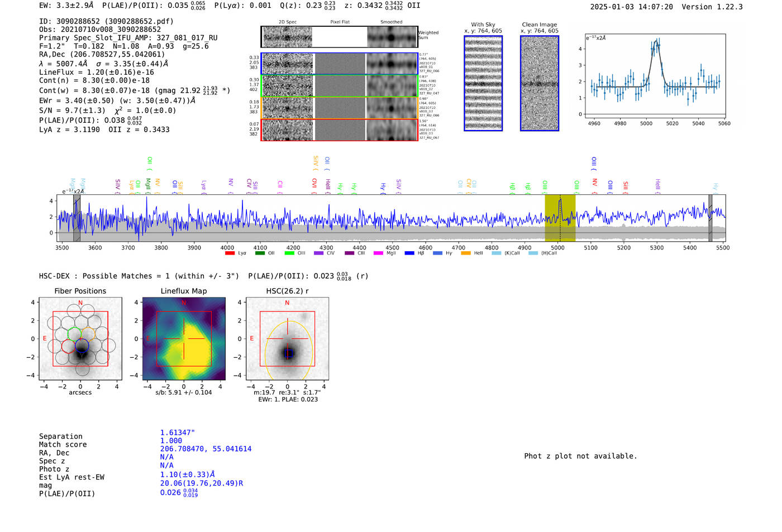Click the timestamp 2025-01-03 14:07:20

[632, 7]
